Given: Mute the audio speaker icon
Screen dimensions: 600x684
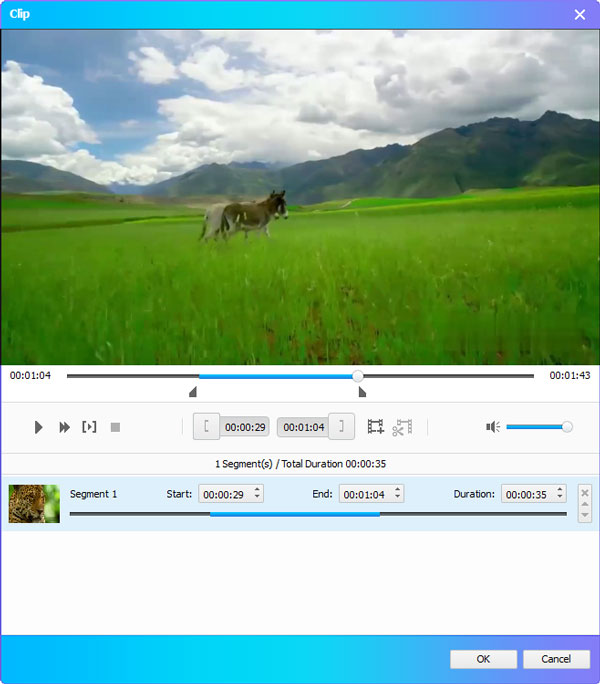Looking at the screenshot, I should click(493, 427).
